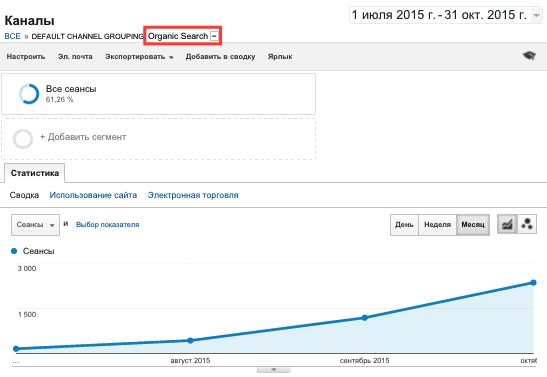Click the ВСЕ breadcrumb link
The width and height of the screenshot is (547, 377).
13,36
